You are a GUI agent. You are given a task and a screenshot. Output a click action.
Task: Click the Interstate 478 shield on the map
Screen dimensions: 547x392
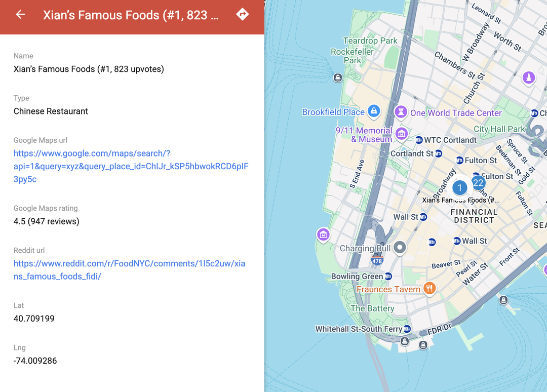[377, 260]
